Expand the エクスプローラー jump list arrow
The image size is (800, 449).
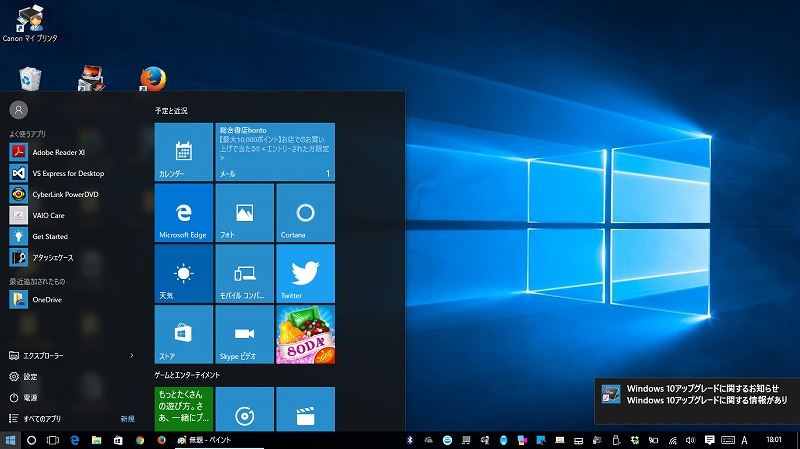click(x=132, y=355)
